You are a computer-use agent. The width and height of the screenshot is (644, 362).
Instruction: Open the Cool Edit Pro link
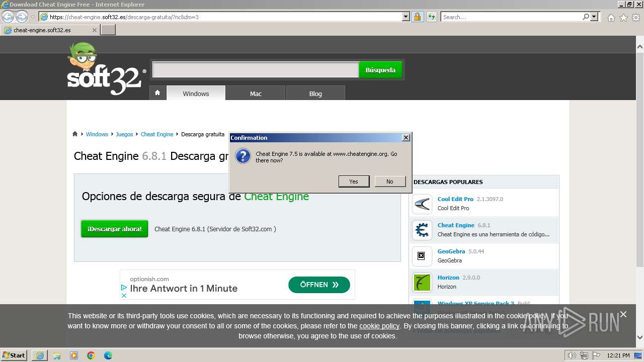coord(455,199)
